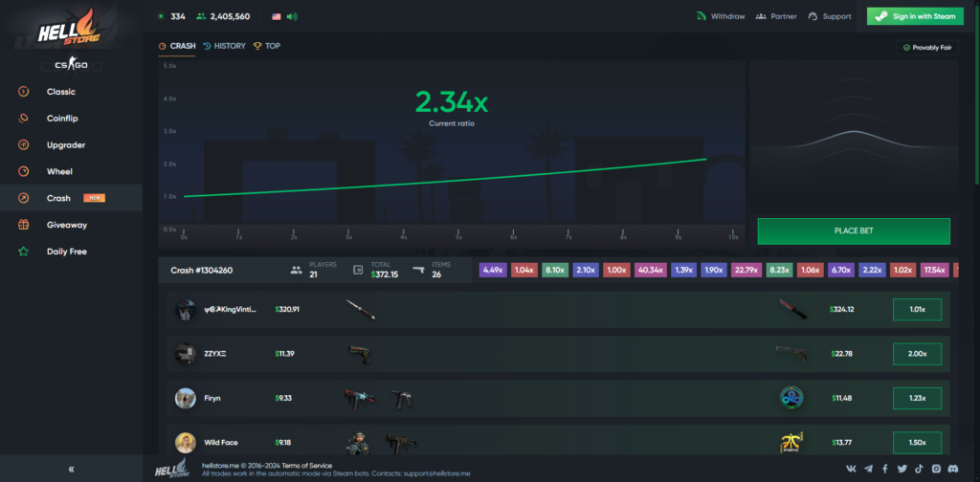Click the footer Hell Store logo
Screen dimensions: 980x482
(x=171, y=469)
